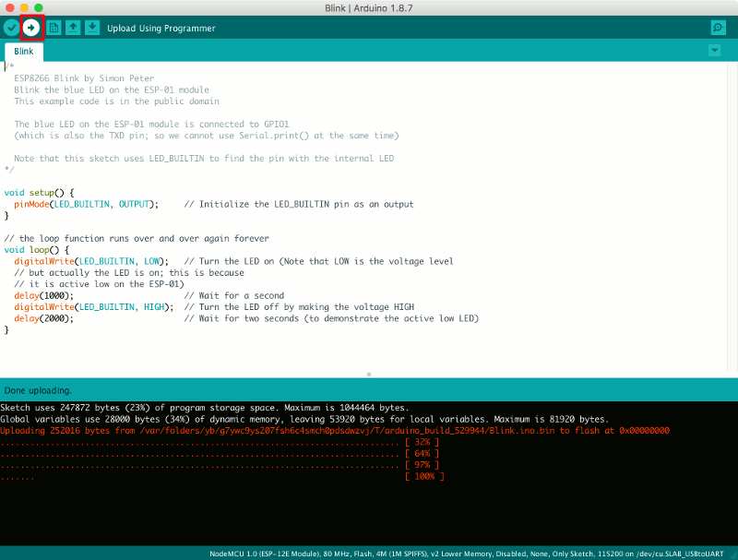Click the yellow minimize window button
The image size is (738, 560).
25,8
